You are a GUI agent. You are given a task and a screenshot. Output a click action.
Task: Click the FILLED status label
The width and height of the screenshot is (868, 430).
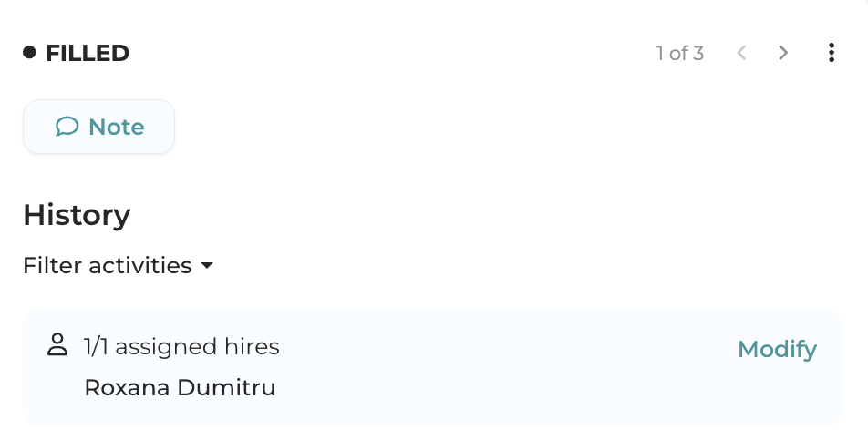point(88,54)
